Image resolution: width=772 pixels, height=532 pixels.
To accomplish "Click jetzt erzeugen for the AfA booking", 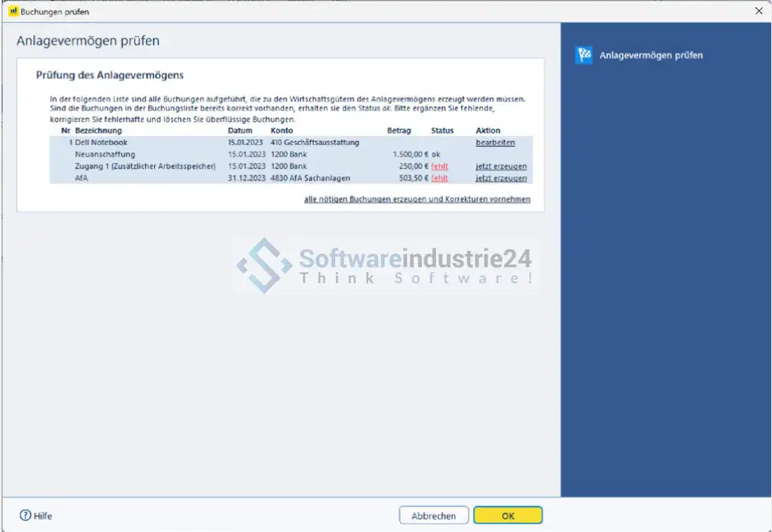I will point(501,178).
